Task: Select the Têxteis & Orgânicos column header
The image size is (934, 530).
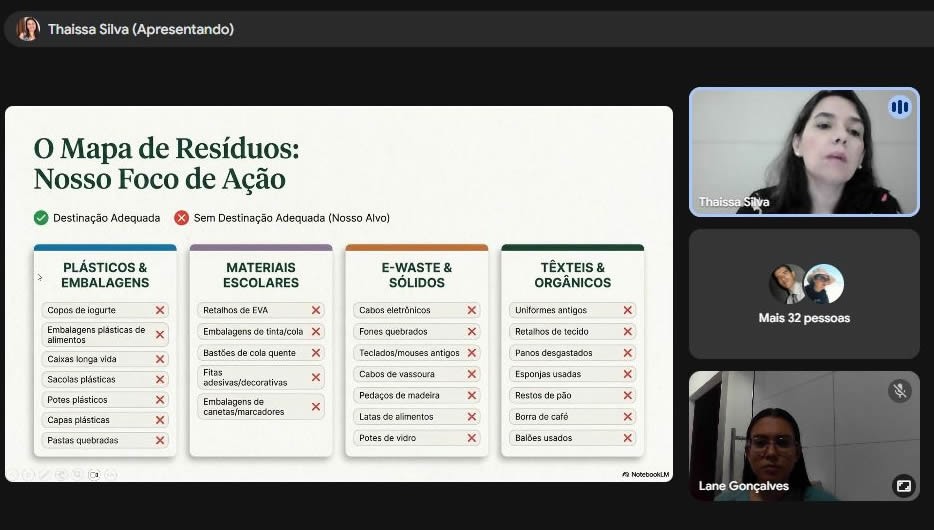Action: [572, 275]
